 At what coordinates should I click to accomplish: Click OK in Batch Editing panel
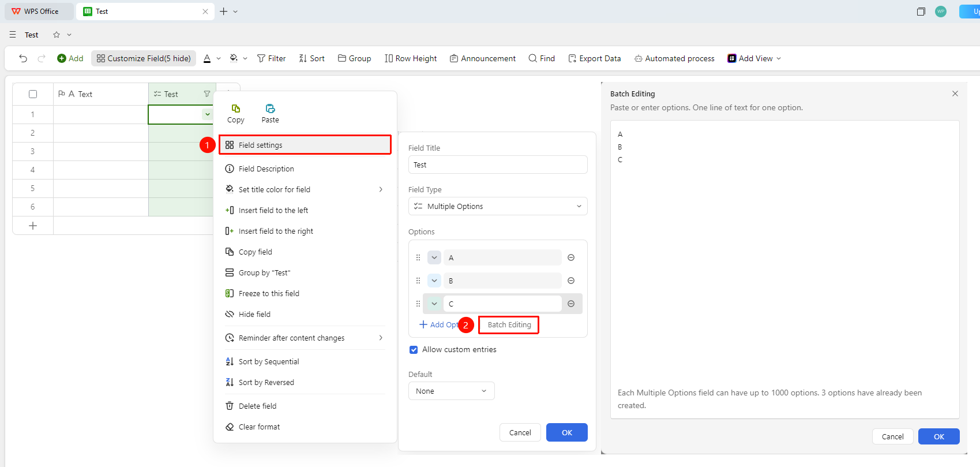[939, 436]
